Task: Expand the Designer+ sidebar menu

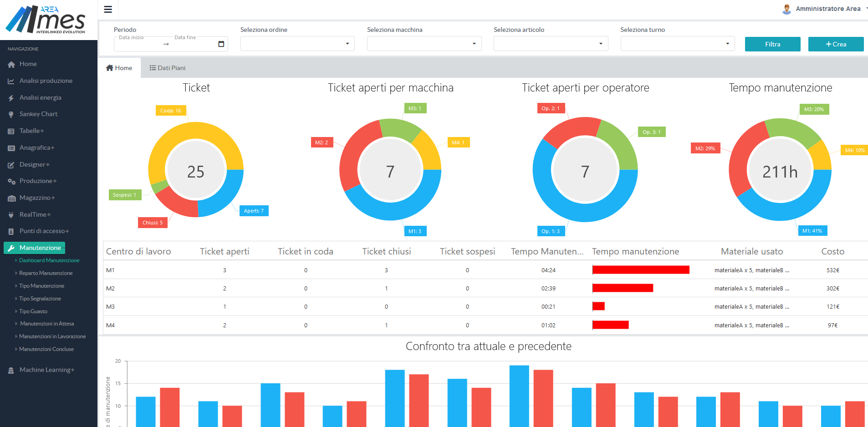Action: pyautogui.click(x=35, y=164)
